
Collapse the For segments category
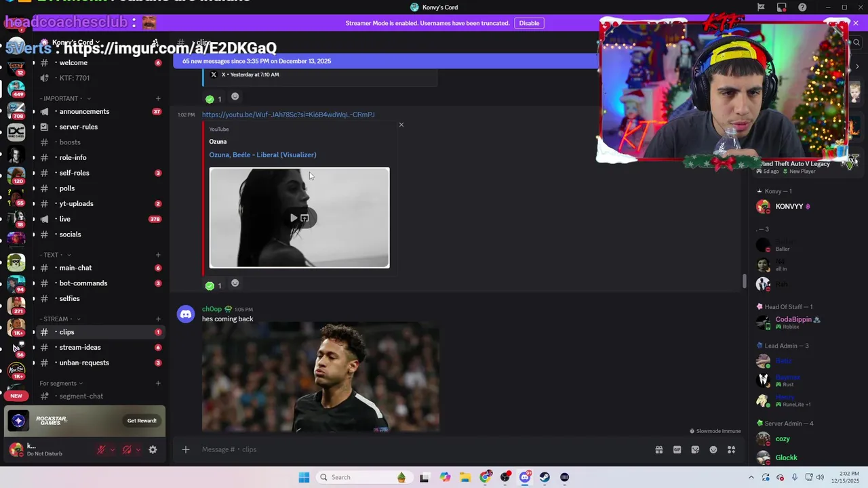tap(61, 383)
